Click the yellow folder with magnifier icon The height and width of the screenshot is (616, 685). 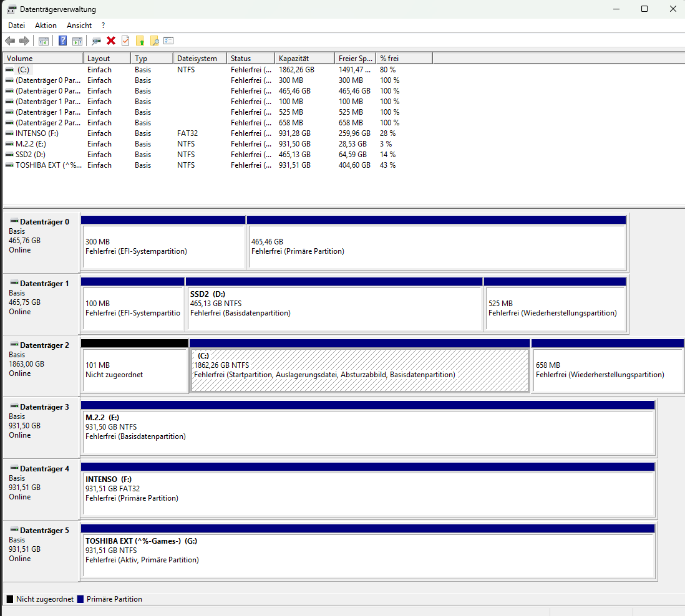point(154,41)
